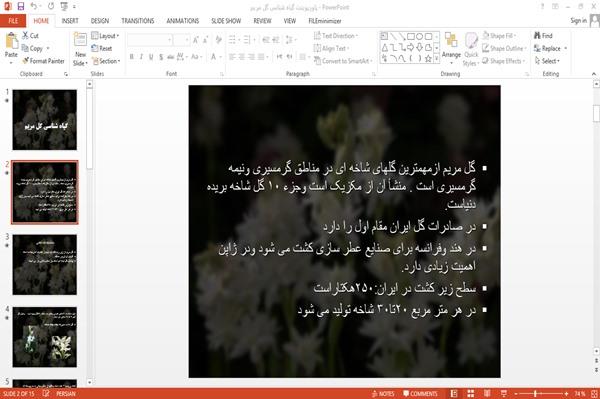Select slide 4 thumbnail with flower photos

coord(45,337)
